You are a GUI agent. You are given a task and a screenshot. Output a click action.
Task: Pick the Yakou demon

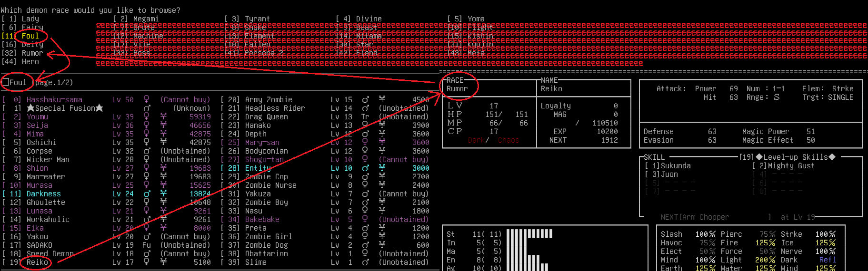pyautogui.click(x=106, y=237)
